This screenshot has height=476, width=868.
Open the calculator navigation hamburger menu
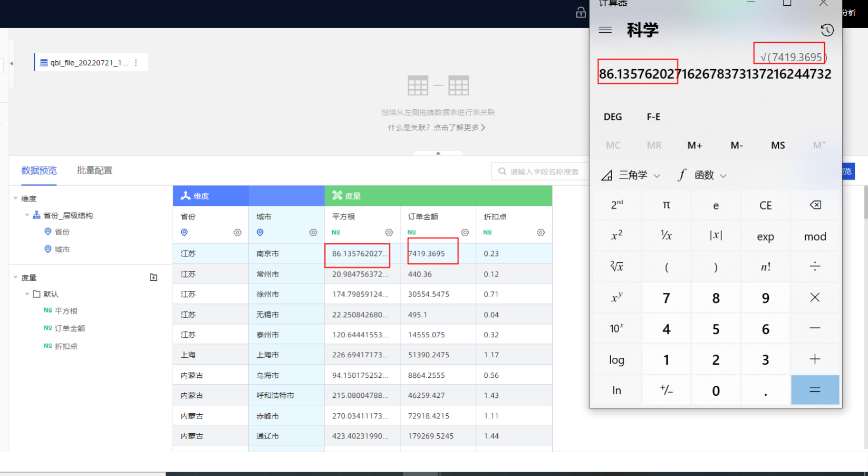pyautogui.click(x=605, y=30)
